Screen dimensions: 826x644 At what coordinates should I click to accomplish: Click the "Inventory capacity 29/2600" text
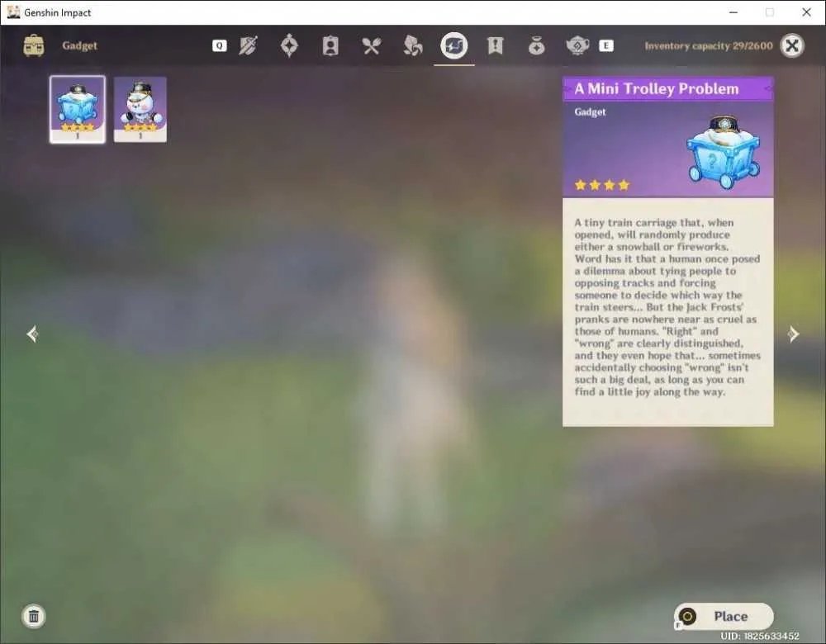pyautogui.click(x=709, y=45)
